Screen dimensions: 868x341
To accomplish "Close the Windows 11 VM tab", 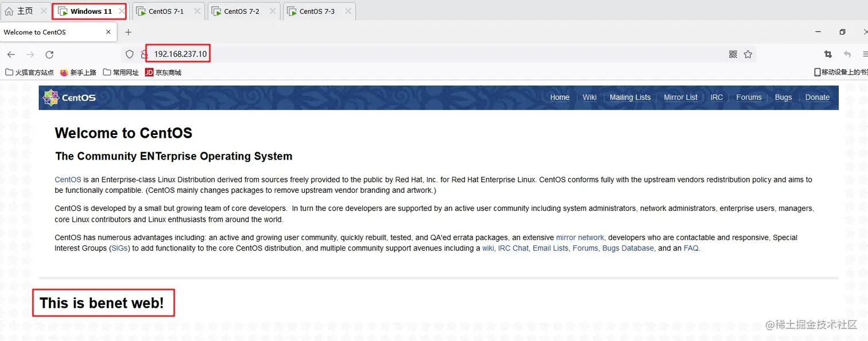I will tap(121, 11).
